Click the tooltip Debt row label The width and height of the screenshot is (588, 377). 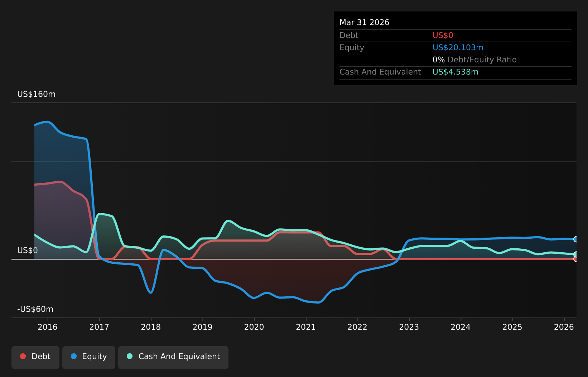pyautogui.click(x=349, y=35)
